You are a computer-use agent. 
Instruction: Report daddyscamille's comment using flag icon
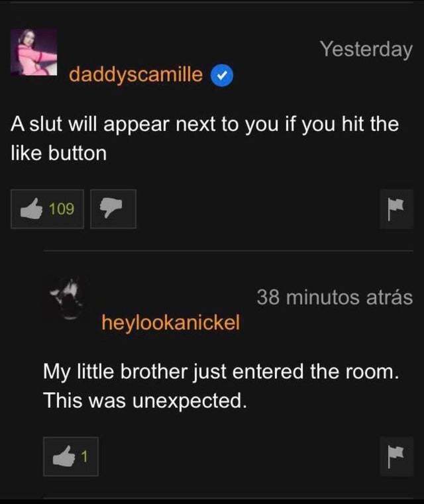point(396,209)
